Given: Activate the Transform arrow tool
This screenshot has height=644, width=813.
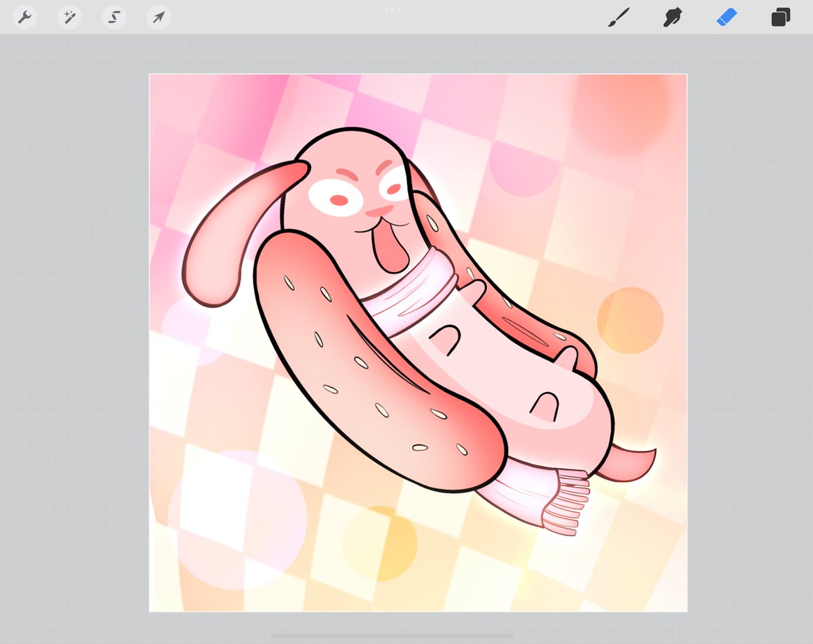Looking at the screenshot, I should [x=159, y=17].
